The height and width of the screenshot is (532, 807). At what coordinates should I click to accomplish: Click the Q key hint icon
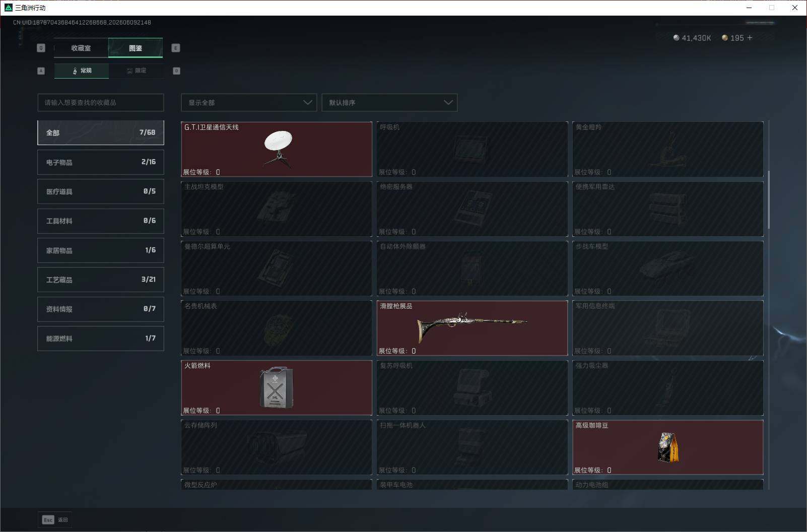(41, 48)
